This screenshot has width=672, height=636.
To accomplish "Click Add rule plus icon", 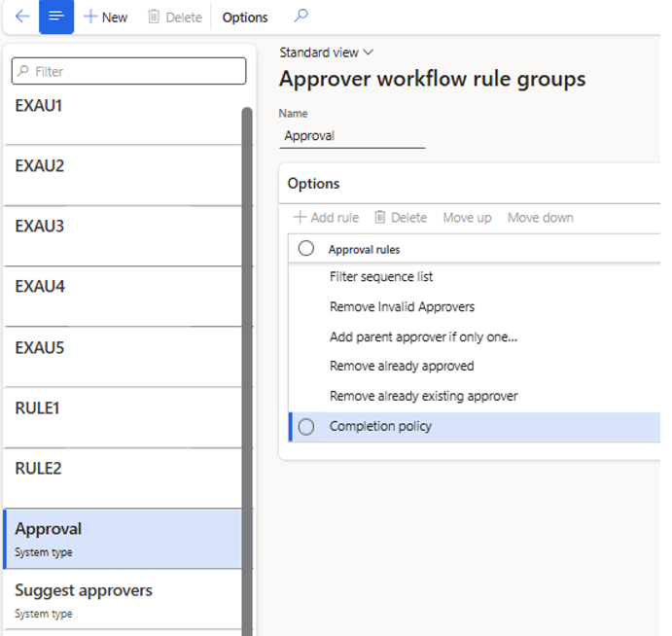I will pos(301,218).
